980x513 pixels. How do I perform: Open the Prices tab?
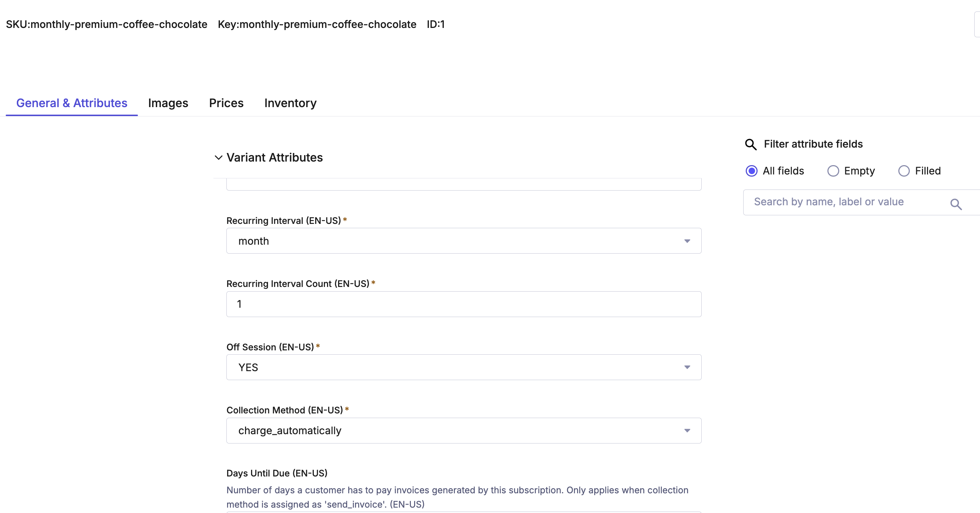point(226,103)
